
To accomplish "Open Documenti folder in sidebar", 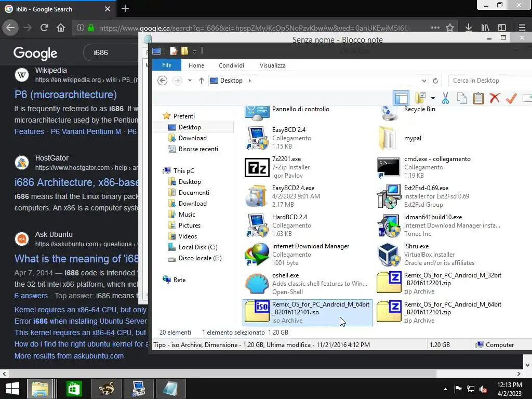I will [x=194, y=193].
